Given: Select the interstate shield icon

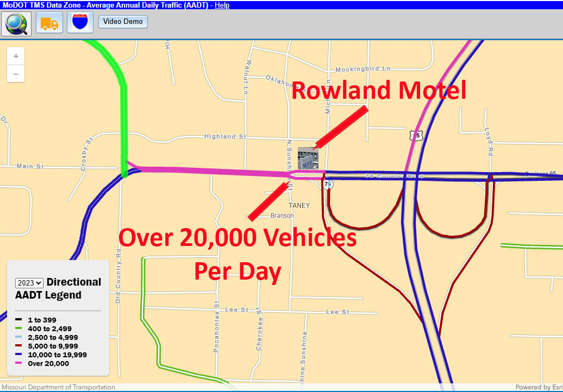Looking at the screenshot, I should pyautogui.click(x=80, y=23).
